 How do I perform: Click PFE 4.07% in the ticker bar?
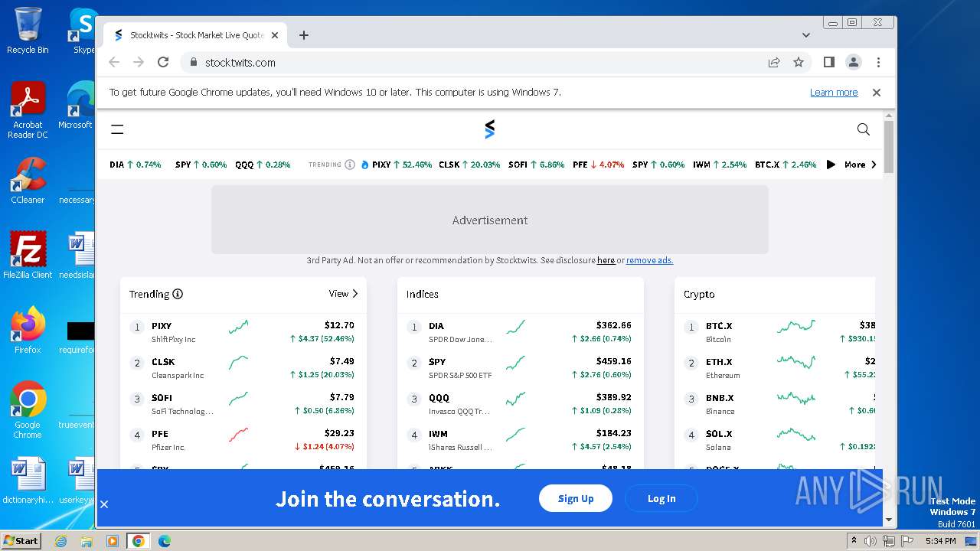(x=599, y=165)
